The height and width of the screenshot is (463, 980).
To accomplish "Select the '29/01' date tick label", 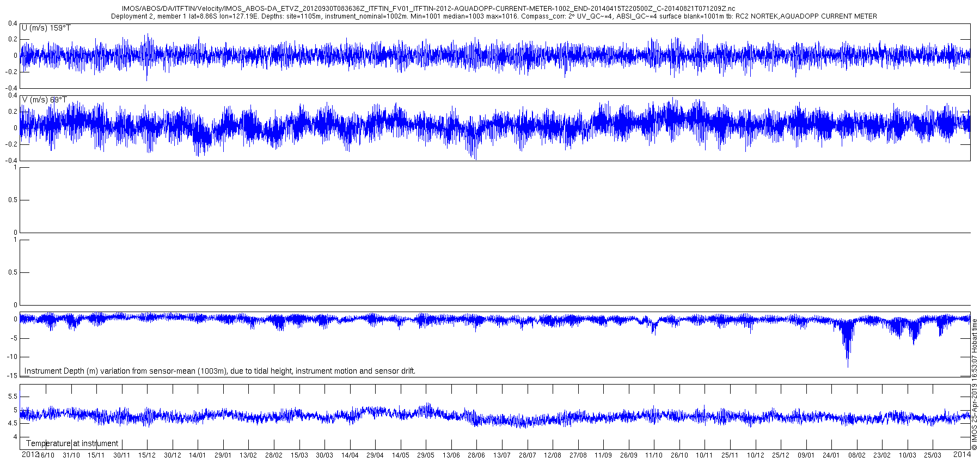I will tap(223, 455).
